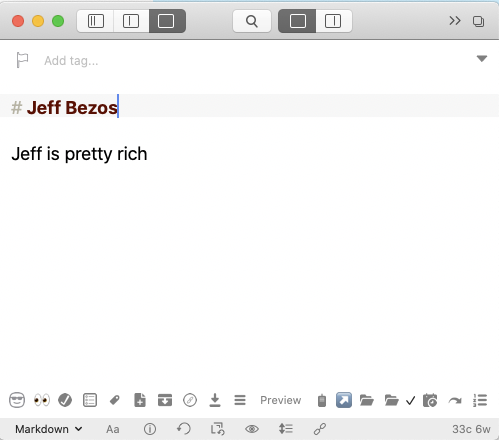Viewport: 499px width, 440px height.
Task: Open the numbered list menu icon
Action: tap(480, 400)
